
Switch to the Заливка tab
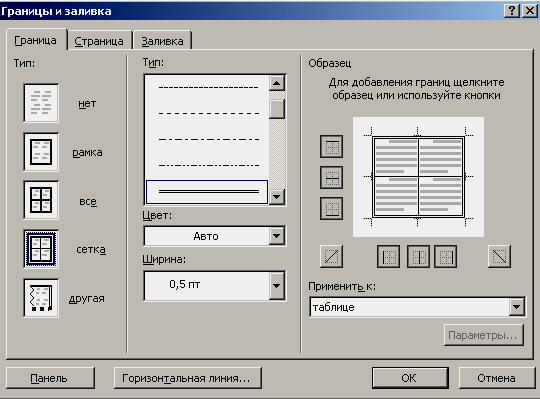click(x=162, y=41)
